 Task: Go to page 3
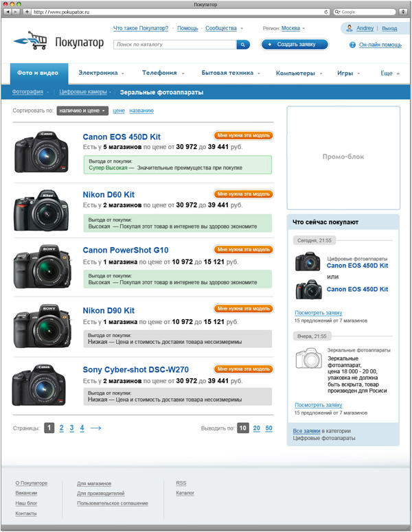pyautogui.click(x=71, y=428)
